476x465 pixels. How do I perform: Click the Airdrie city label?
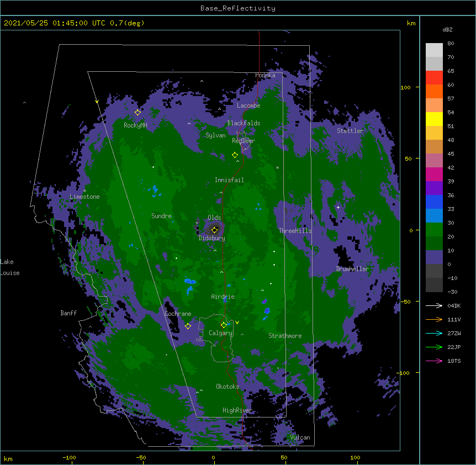point(223,297)
